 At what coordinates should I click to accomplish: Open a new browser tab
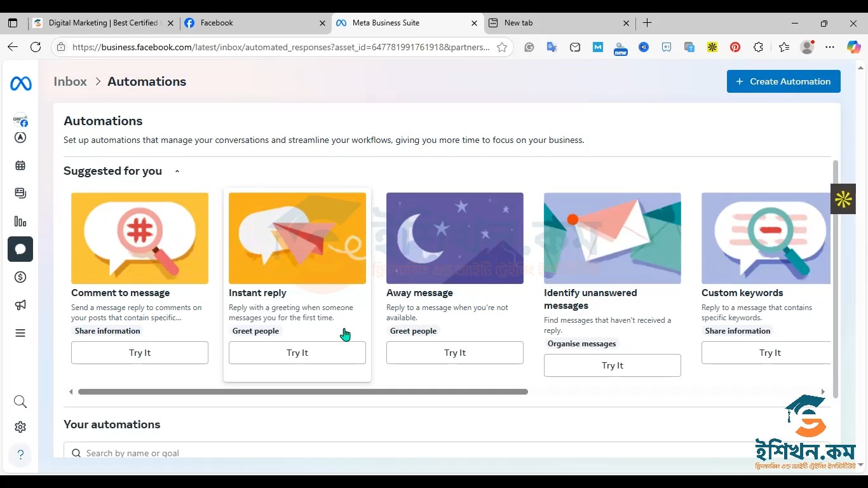648,23
